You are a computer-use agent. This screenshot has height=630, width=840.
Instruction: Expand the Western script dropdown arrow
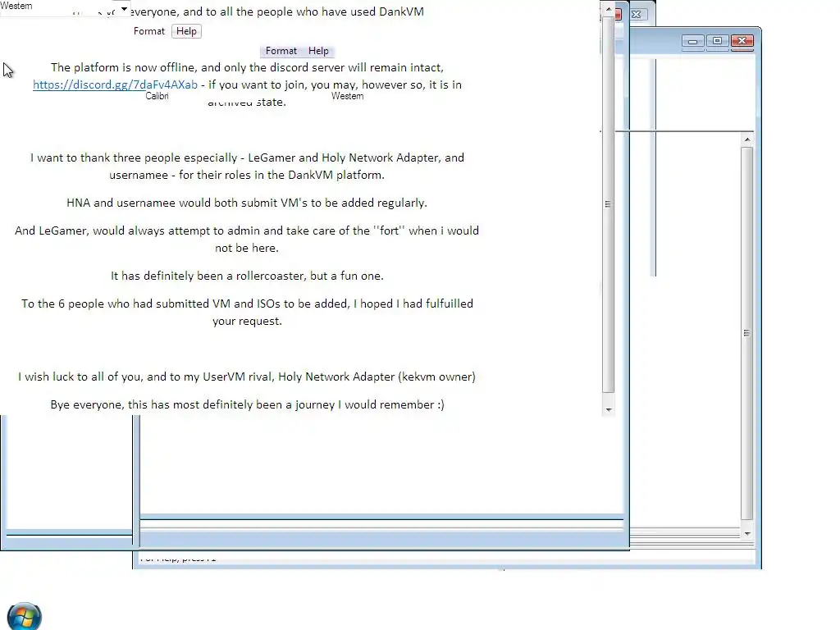[x=125, y=9]
